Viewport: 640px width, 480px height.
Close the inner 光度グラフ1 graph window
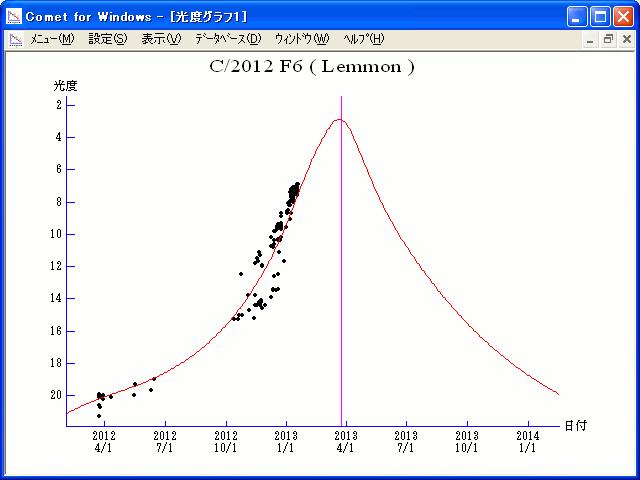tap(626, 40)
